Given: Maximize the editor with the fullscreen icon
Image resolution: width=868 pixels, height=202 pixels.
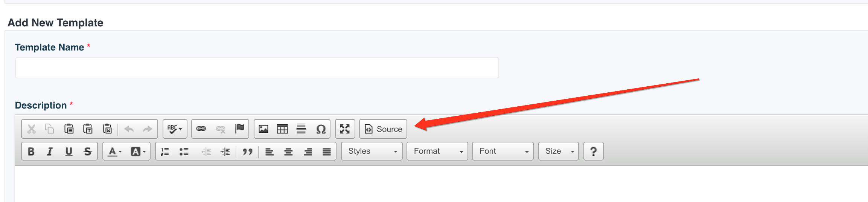Looking at the screenshot, I should pyautogui.click(x=345, y=129).
